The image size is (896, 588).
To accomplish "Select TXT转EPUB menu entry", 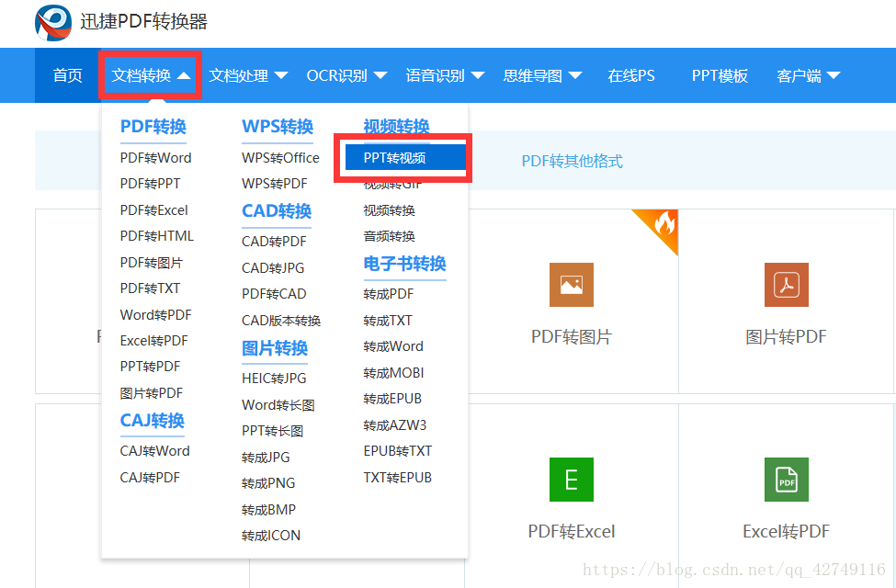I will pos(398,477).
